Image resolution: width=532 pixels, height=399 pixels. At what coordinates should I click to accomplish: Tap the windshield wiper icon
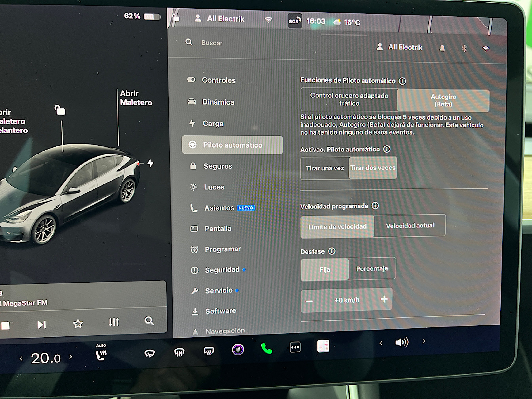149,353
